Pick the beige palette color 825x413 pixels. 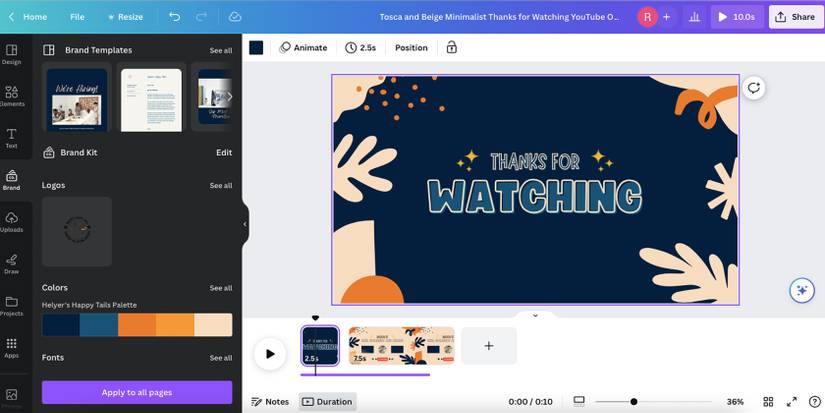click(213, 325)
